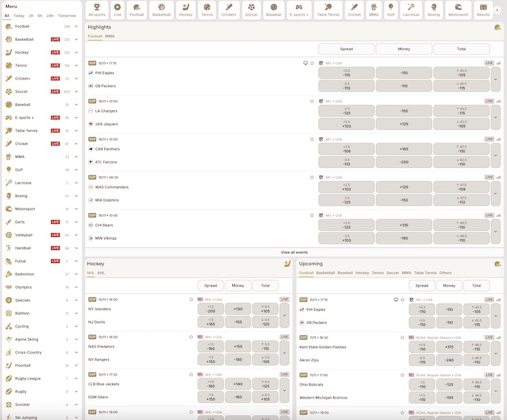This screenshot has width=507, height=420.
Task: Select Table Tennis tab in Upcoming panel
Action: tap(425, 273)
